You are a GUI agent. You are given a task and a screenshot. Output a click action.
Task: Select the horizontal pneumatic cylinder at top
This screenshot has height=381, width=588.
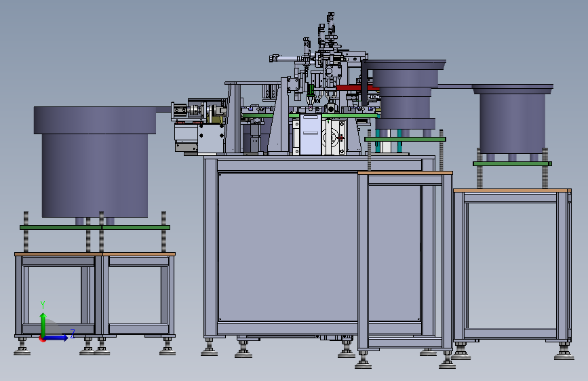pos(287,58)
